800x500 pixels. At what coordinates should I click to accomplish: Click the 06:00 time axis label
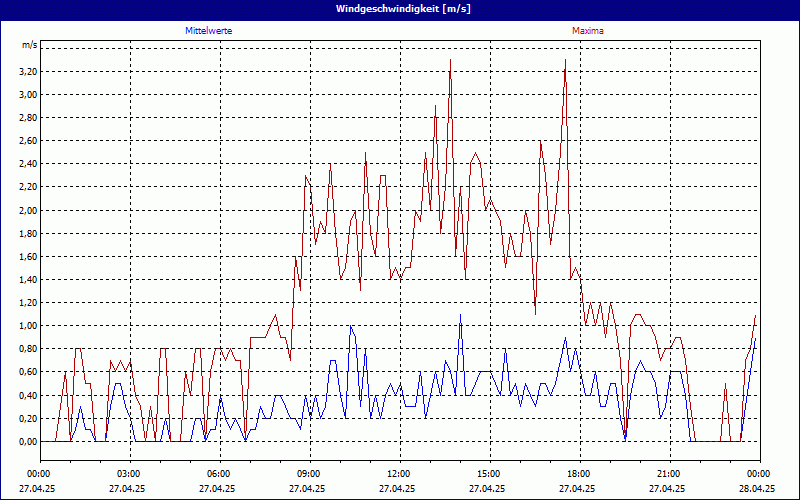tap(220, 474)
